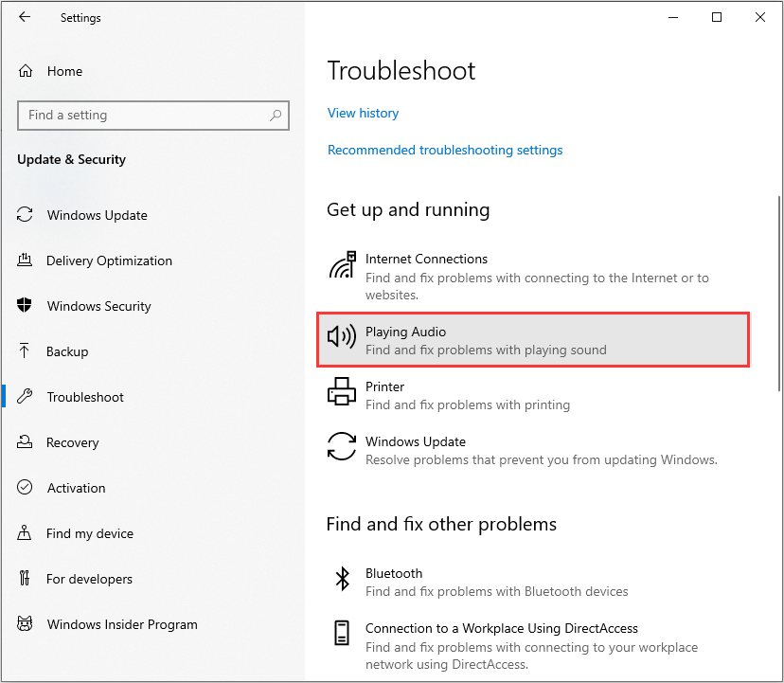Select Backup in the sidebar
The width and height of the screenshot is (784, 683).
(x=67, y=351)
